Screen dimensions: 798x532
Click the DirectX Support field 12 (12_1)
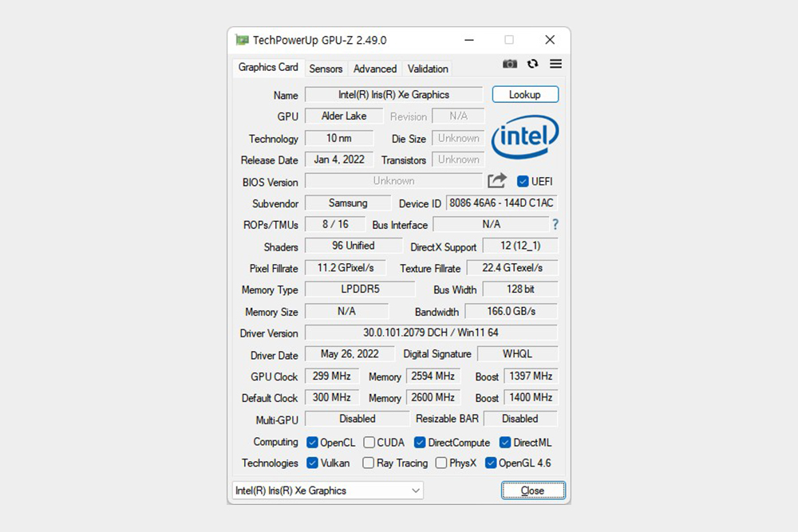point(520,246)
